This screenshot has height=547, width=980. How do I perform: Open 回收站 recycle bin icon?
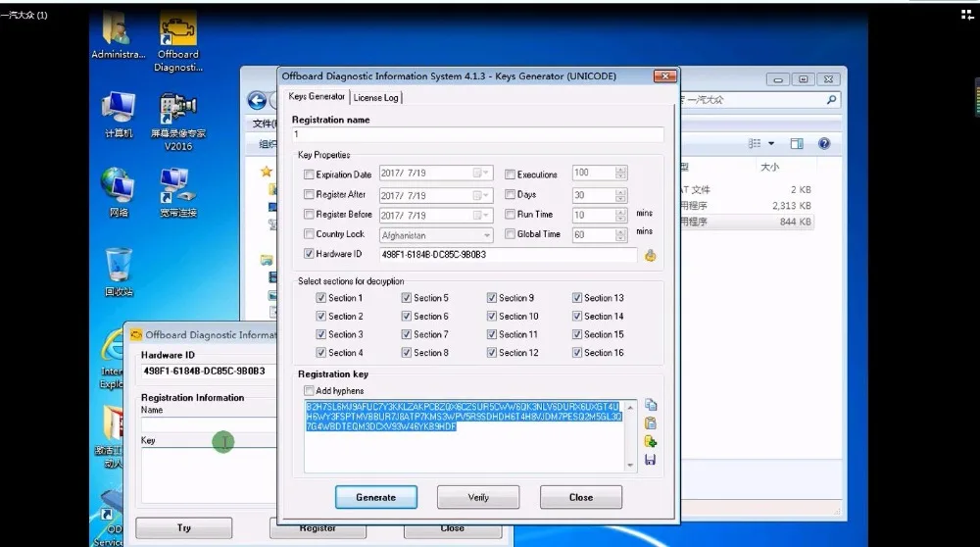(x=119, y=272)
